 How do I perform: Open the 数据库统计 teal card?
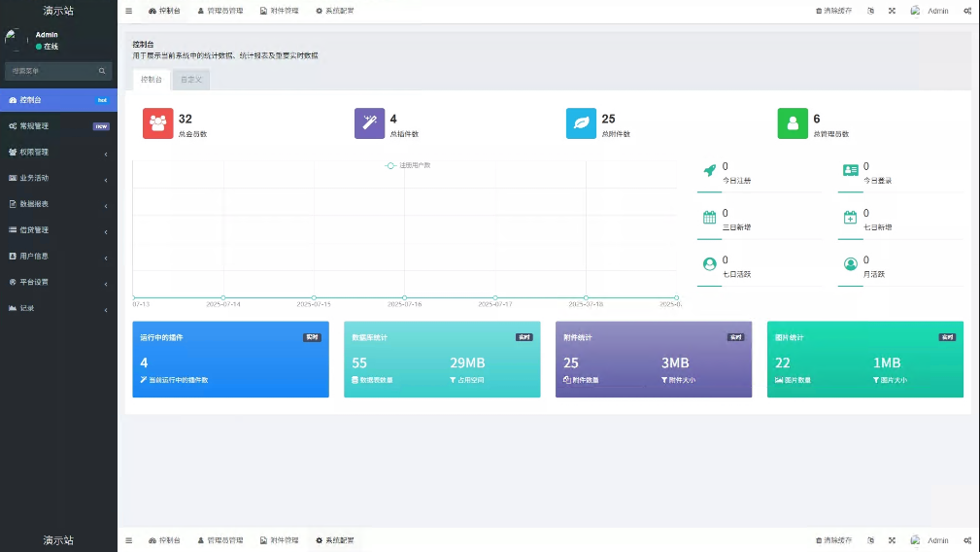(x=442, y=360)
